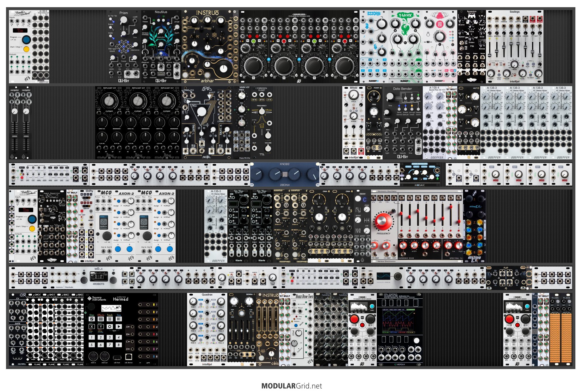Click the record circle button on Hermod
Screen dimensions: 584x392
coord(110,327)
